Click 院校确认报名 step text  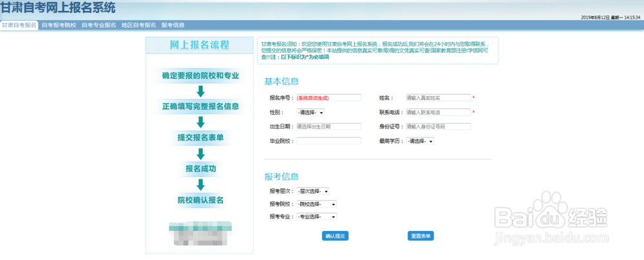200,201
